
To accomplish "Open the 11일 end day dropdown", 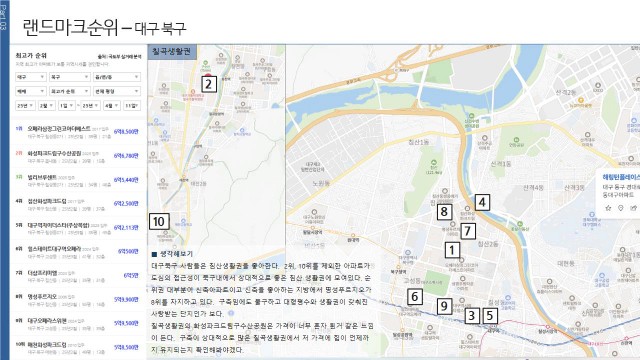I will coord(132,105).
